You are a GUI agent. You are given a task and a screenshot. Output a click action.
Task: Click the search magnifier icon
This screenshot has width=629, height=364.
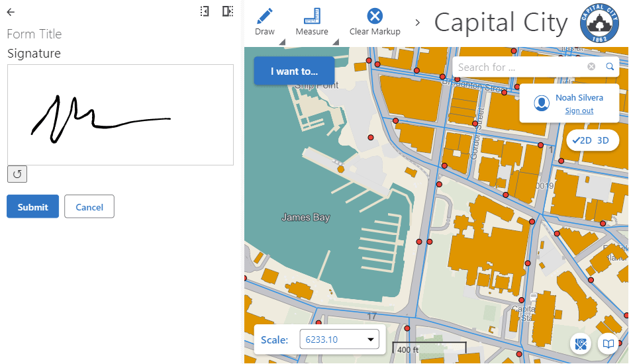pos(610,67)
